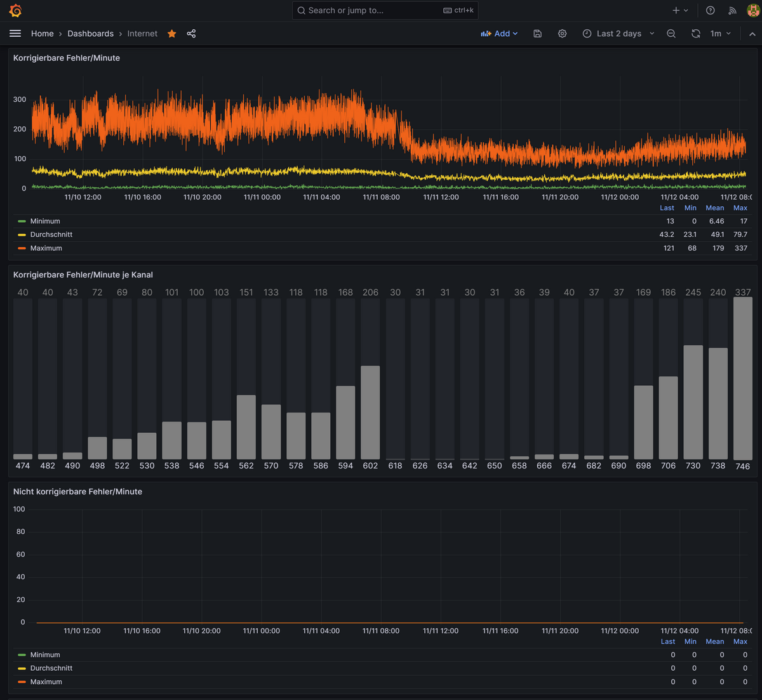Star the Internet dashboard as favorite
This screenshot has width=762, height=700.
tap(171, 34)
